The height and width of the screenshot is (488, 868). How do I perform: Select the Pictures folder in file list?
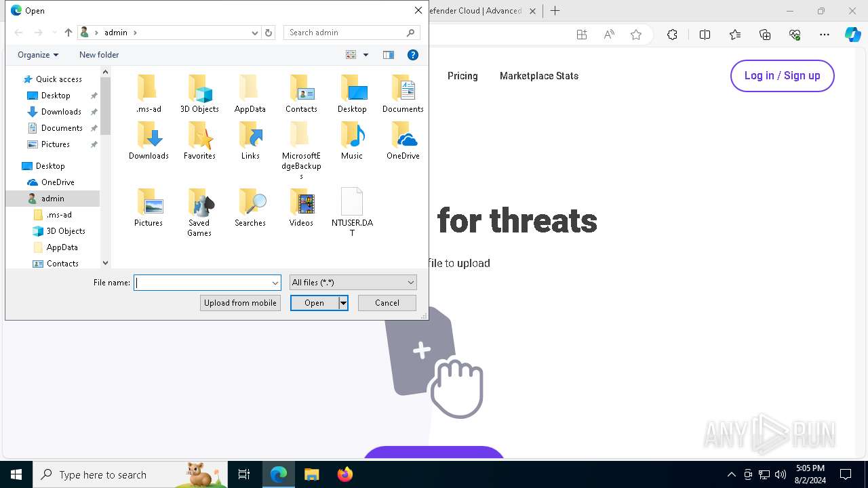click(x=149, y=207)
